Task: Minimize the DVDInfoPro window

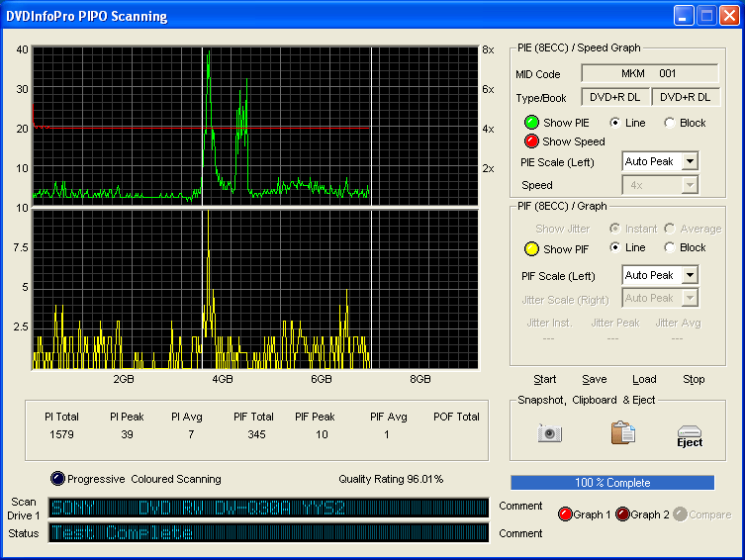Action: click(x=684, y=16)
